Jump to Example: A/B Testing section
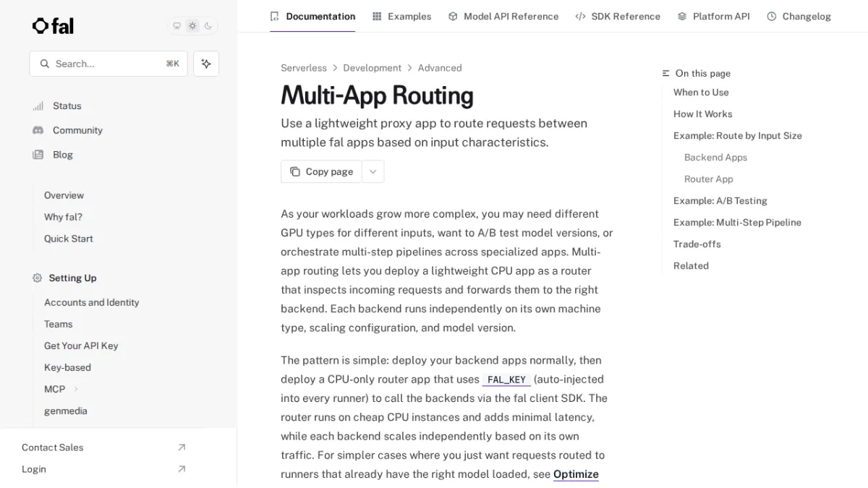Image resolution: width=868 pixels, height=488 pixels. (x=720, y=201)
